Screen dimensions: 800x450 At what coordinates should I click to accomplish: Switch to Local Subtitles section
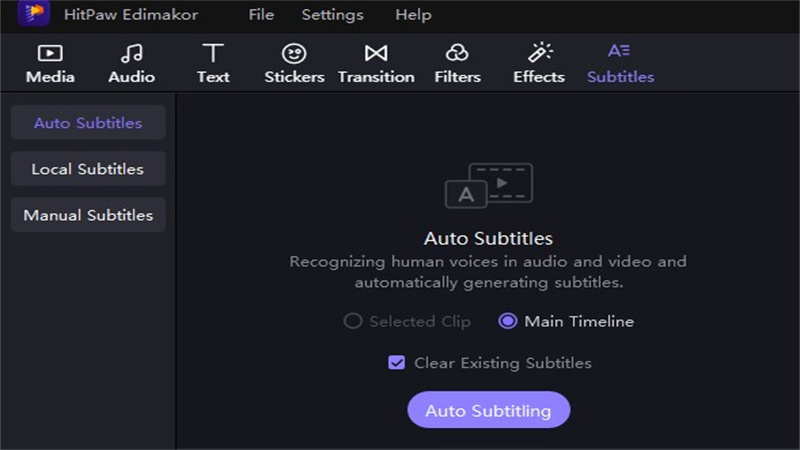[x=88, y=169]
